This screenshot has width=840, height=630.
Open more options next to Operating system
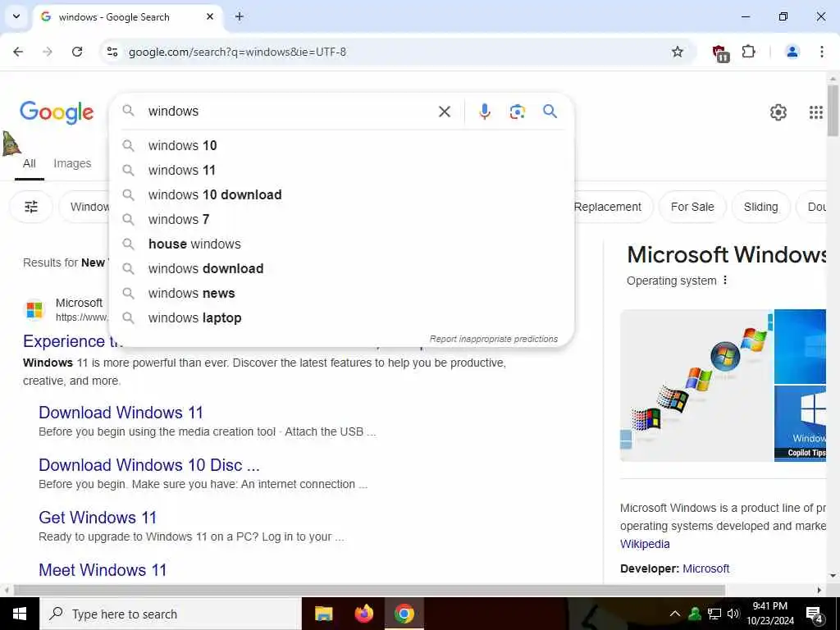[x=725, y=281]
